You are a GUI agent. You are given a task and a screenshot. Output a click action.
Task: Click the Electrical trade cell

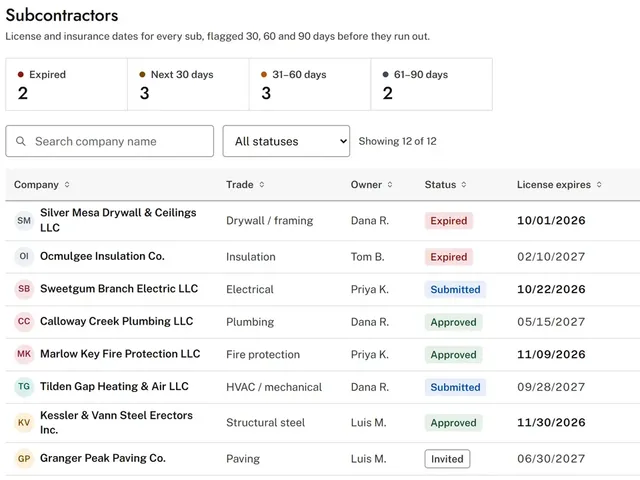250,289
